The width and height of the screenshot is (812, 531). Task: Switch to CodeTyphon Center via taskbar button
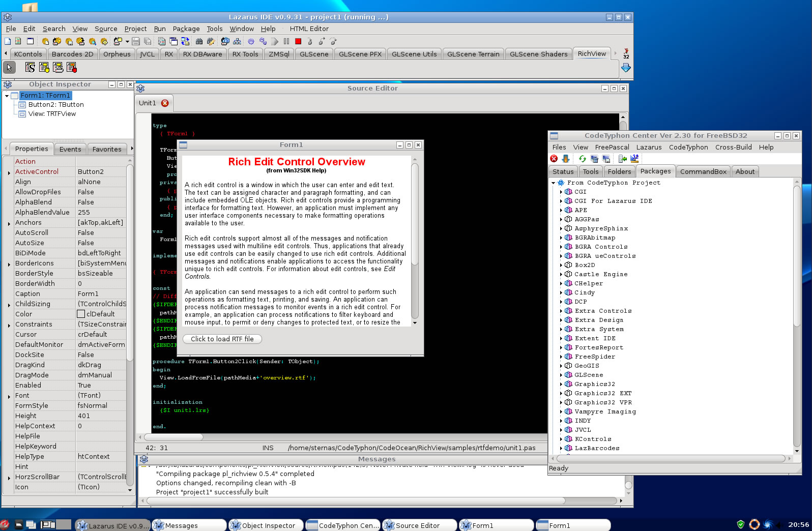[342, 525]
